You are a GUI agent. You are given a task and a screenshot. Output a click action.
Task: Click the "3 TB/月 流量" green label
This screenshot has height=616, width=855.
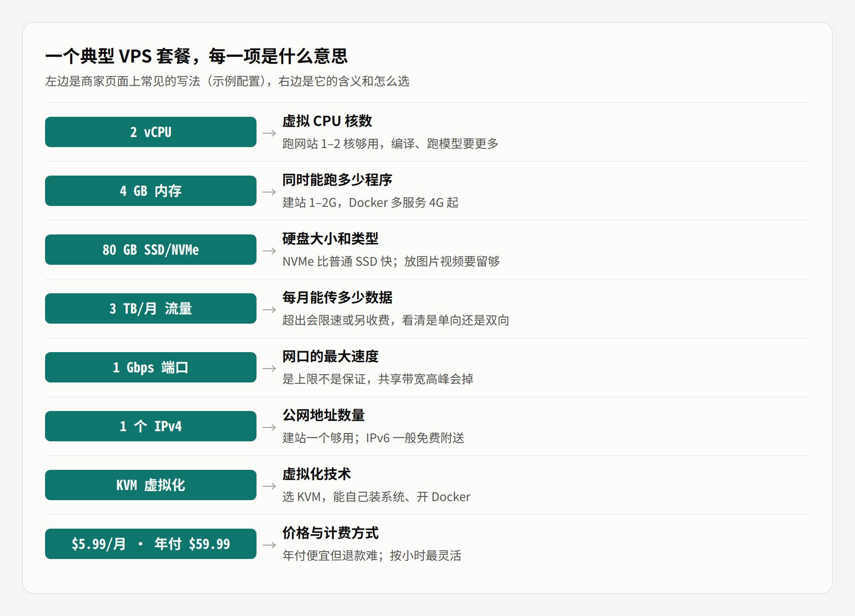(x=151, y=308)
